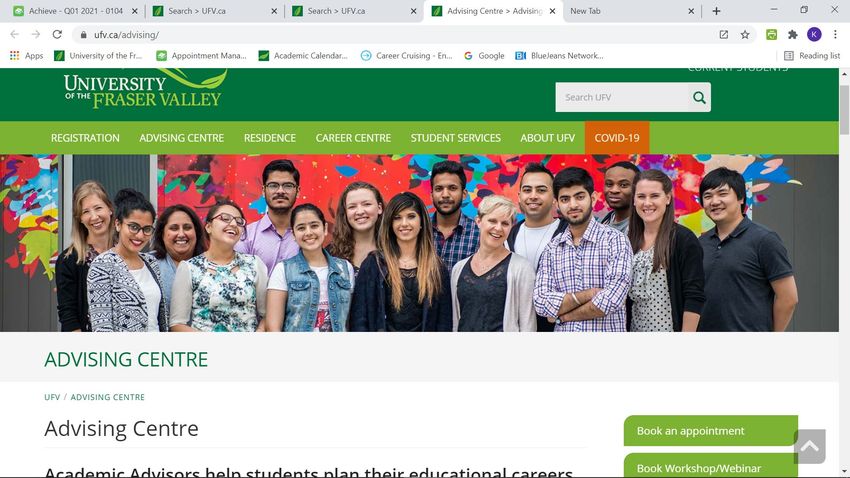Viewport: 850px width, 478px height.
Task: Open the Reading list panel
Action: point(812,56)
